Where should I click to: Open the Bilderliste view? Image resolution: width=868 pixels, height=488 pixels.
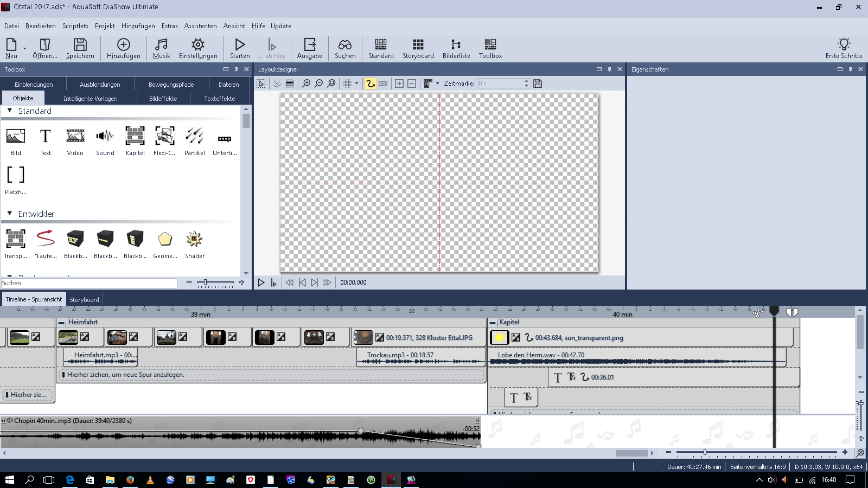coord(456,48)
